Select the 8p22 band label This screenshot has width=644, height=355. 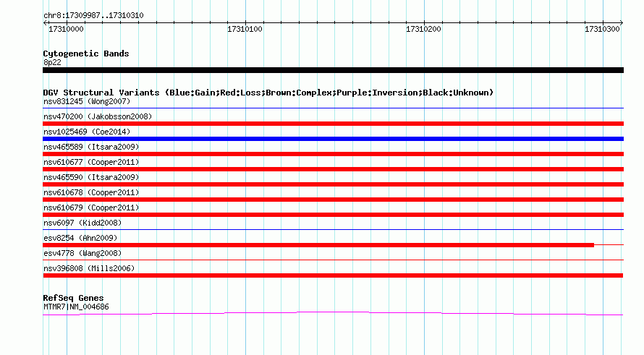click(52, 62)
